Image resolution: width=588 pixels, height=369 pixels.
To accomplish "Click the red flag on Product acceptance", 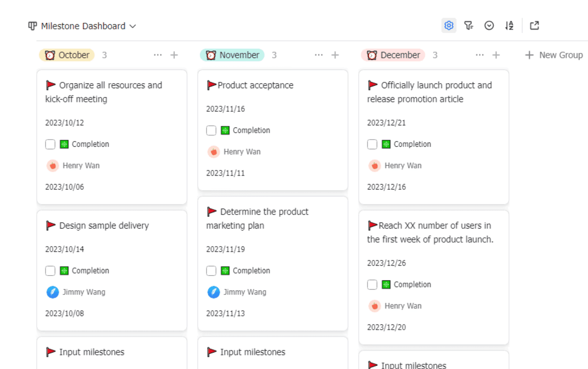I will [212, 85].
